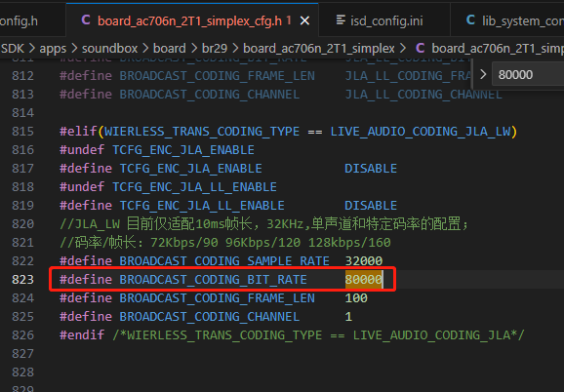
Task: Click TCFG_ENC_JLA_LL_ENABLE on line 819
Action: click(202, 206)
